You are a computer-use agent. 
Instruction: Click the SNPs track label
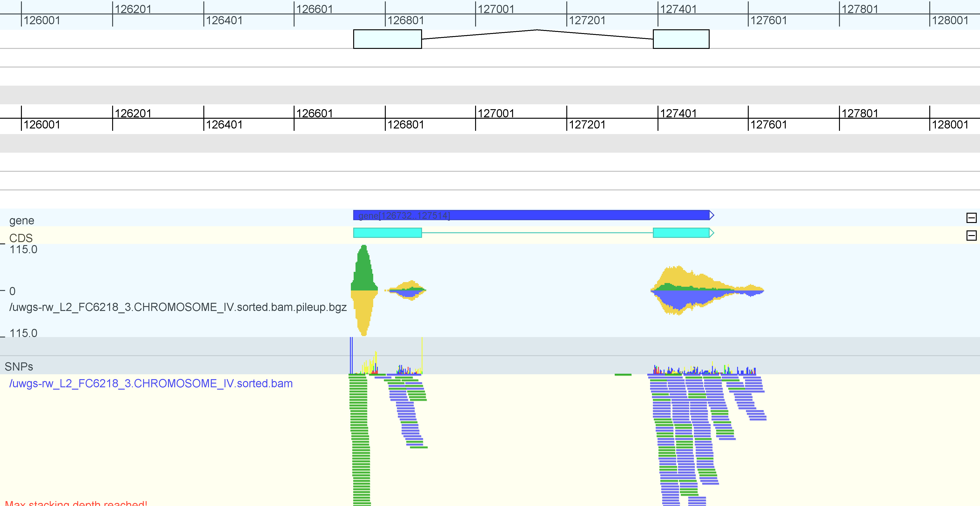(19, 366)
